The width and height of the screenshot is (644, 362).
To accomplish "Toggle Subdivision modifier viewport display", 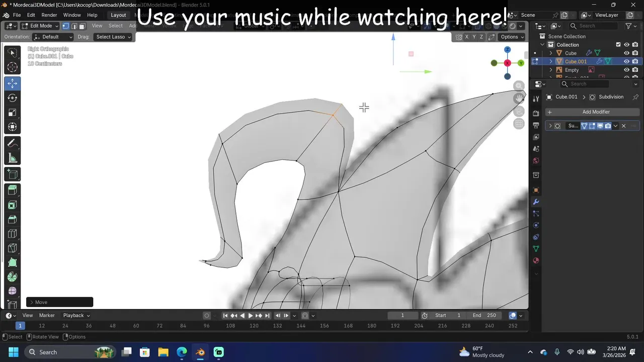I will (x=600, y=126).
